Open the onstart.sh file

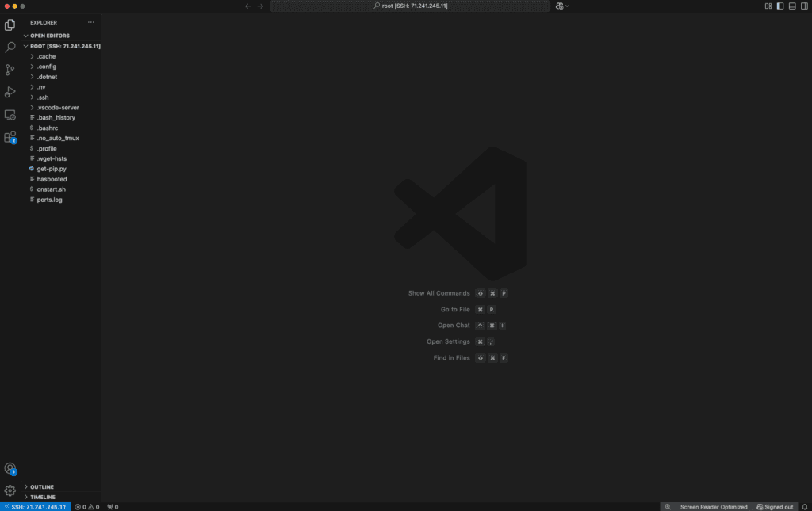(x=61, y=189)
